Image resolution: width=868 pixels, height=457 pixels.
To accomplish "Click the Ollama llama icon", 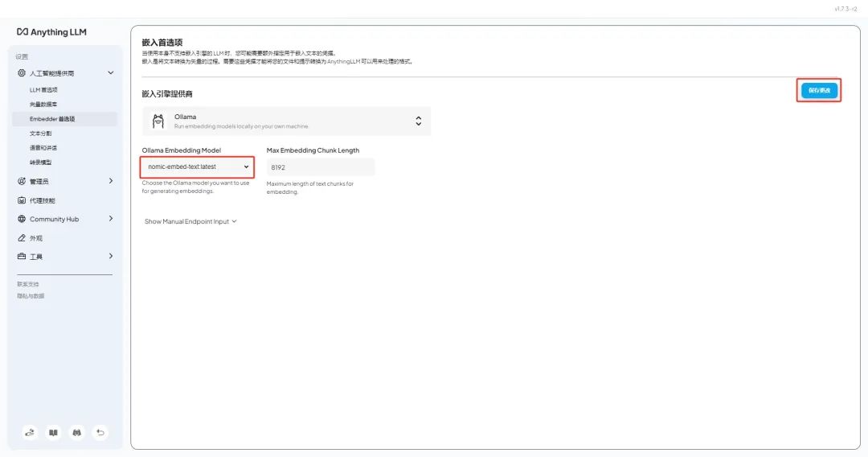I will coord(158,121).
